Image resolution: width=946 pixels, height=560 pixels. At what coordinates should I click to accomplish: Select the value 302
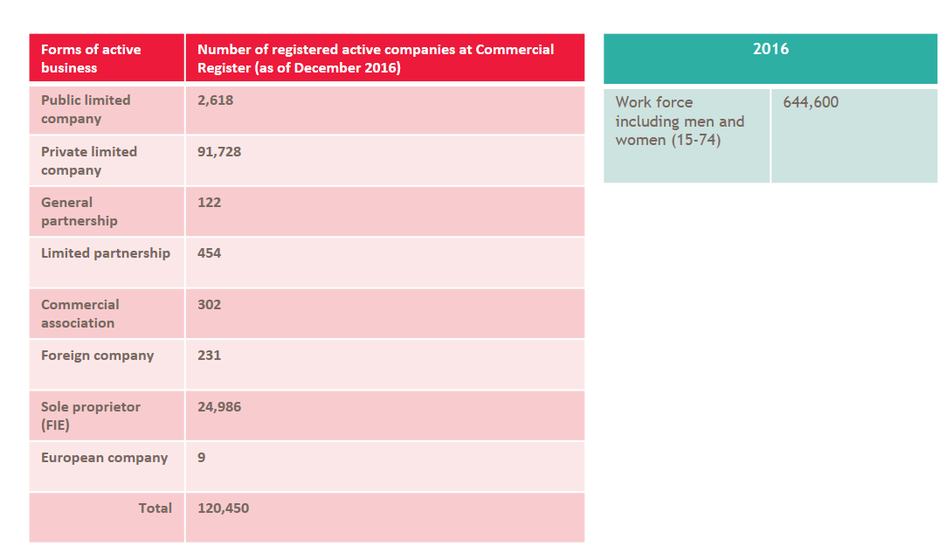click(210, 304)
